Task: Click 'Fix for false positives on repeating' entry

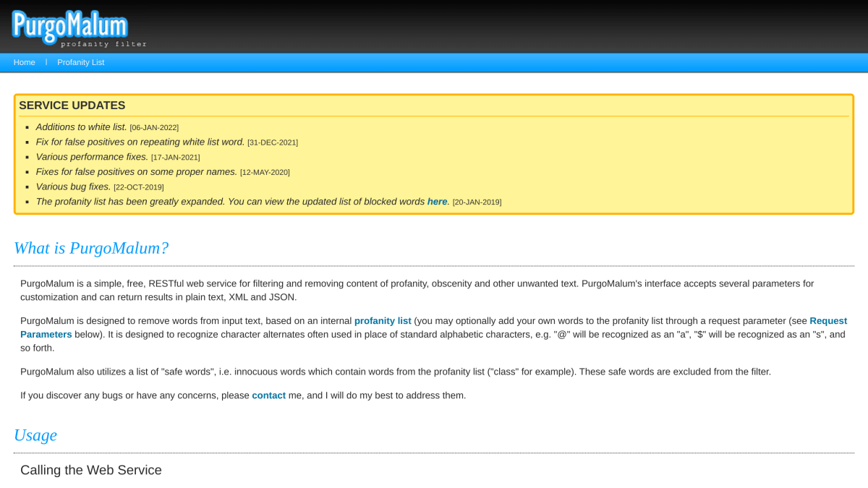Action: (140, 142)
